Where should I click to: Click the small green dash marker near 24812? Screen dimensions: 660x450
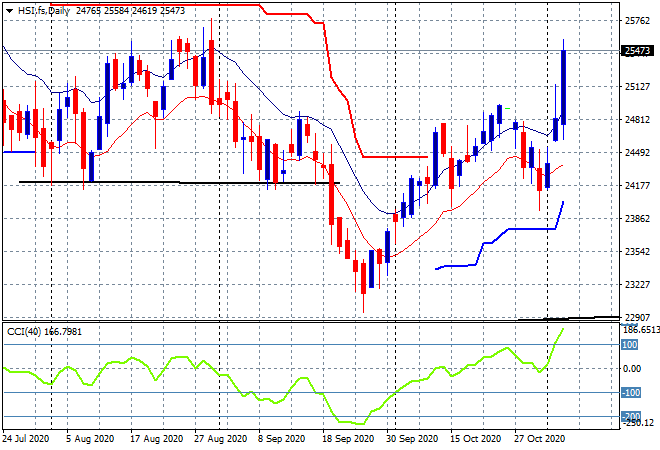click(x=508, y=109)
